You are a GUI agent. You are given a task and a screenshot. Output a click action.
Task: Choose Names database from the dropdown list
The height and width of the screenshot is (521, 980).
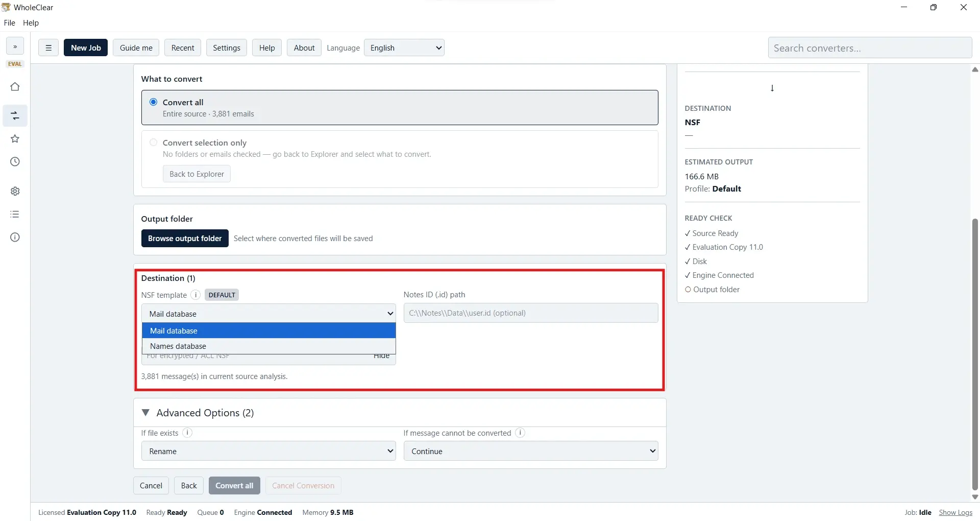[x=268, y=346]
